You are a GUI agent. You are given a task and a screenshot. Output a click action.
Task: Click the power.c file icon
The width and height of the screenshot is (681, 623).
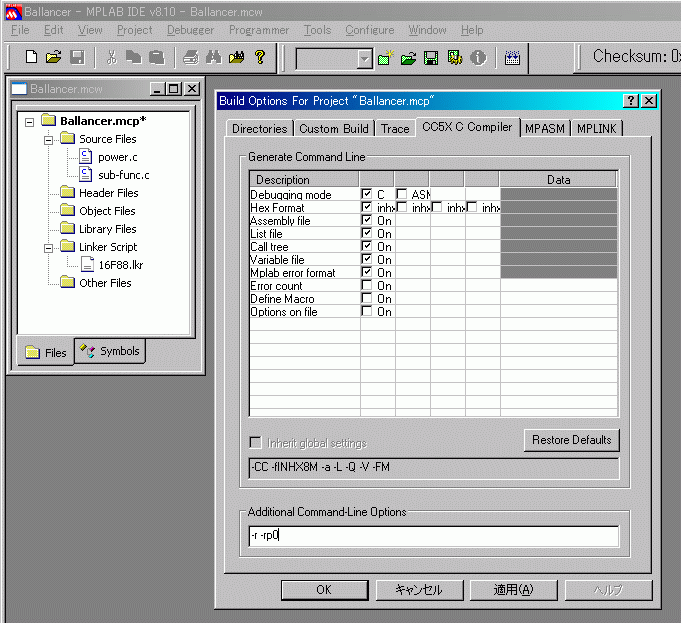86,156
